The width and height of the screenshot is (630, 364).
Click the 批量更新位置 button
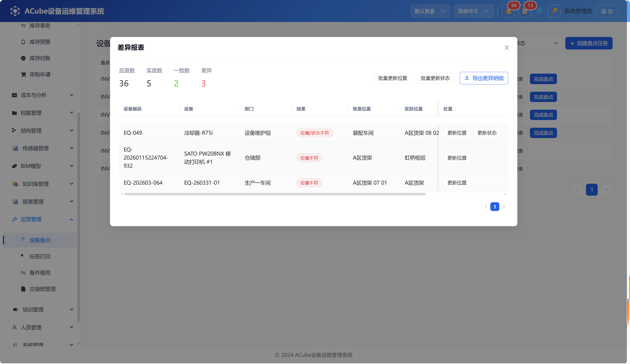pyautogui.click(x=392, y=78)
